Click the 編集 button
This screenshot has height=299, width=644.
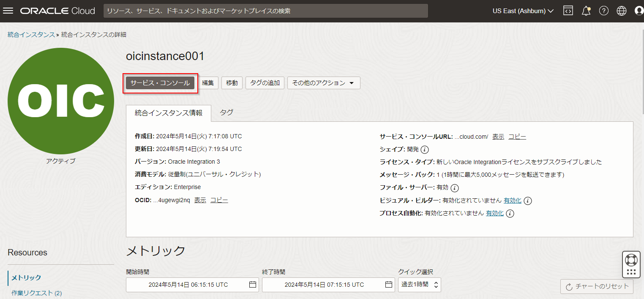208,83
